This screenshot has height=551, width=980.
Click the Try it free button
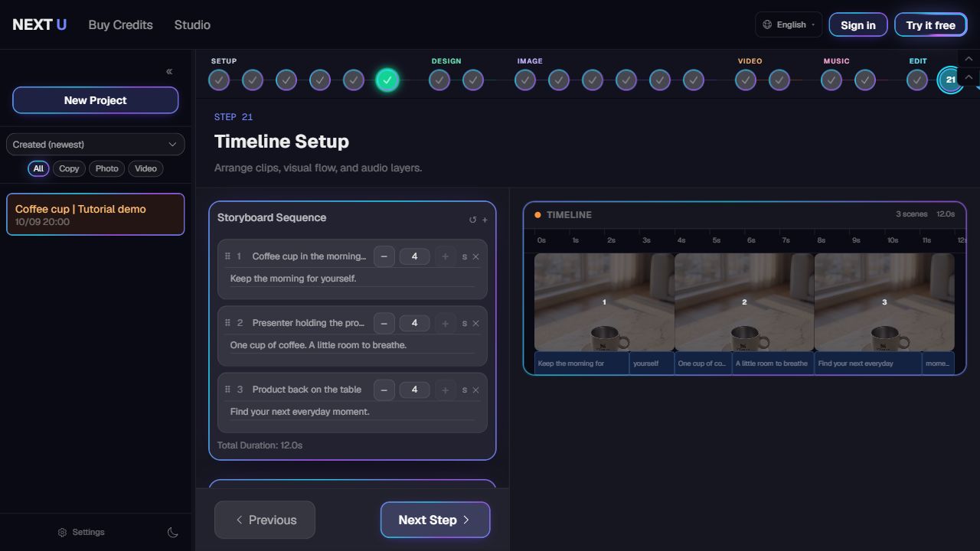[x=931, y=24]
